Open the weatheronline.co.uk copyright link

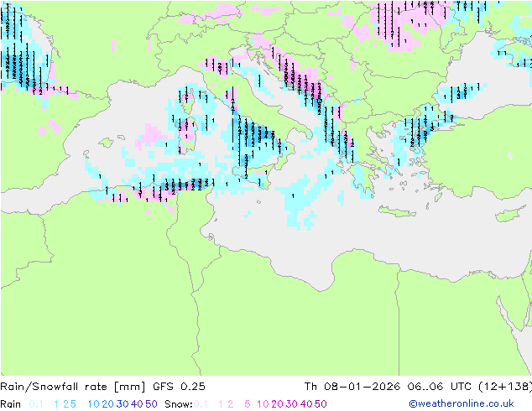point(462,404)
